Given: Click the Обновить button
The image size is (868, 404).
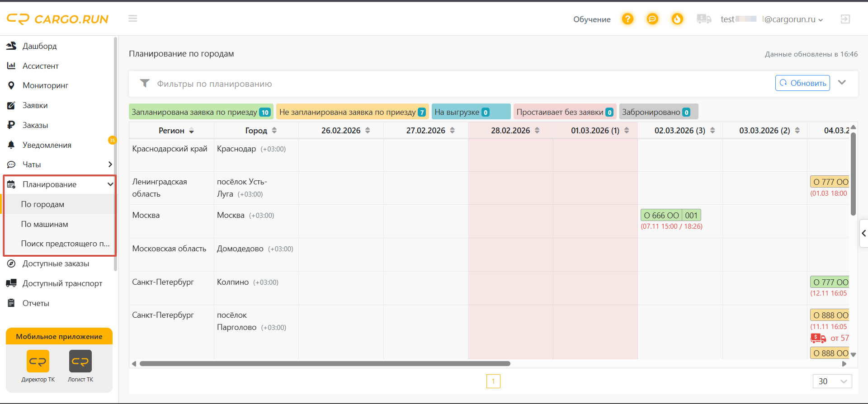Looking at the screenshot, I should coord(802,83).
